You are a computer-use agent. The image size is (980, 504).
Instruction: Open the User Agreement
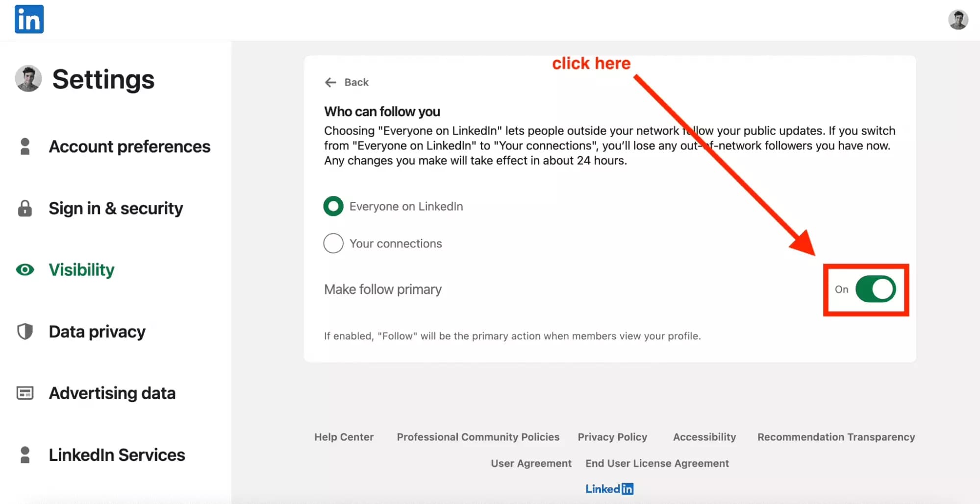point(531,463)
